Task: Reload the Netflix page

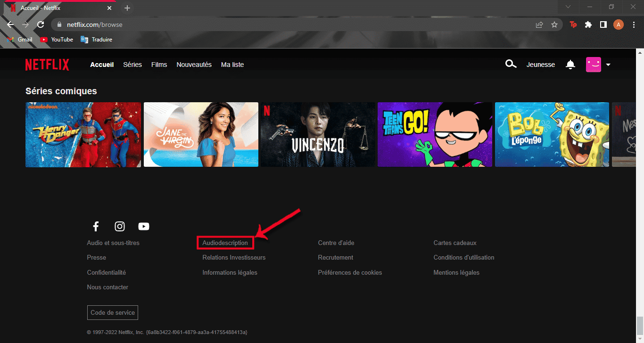Action: (x=41, y=24)
